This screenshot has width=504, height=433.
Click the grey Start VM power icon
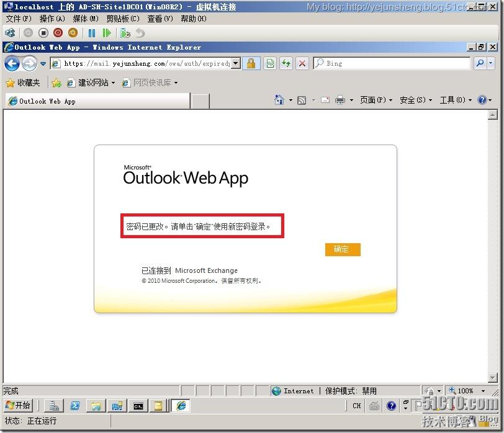(x=29, y=33)
